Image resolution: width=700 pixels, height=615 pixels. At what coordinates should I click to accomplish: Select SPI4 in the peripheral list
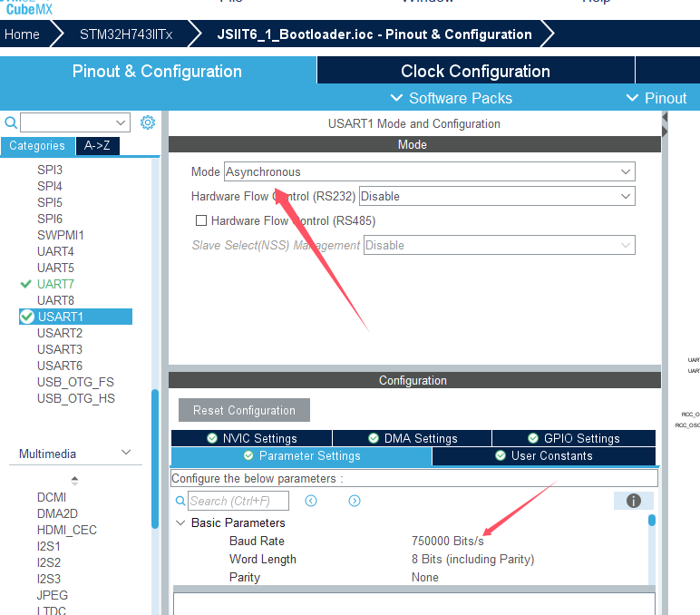[x=50, y=186]
